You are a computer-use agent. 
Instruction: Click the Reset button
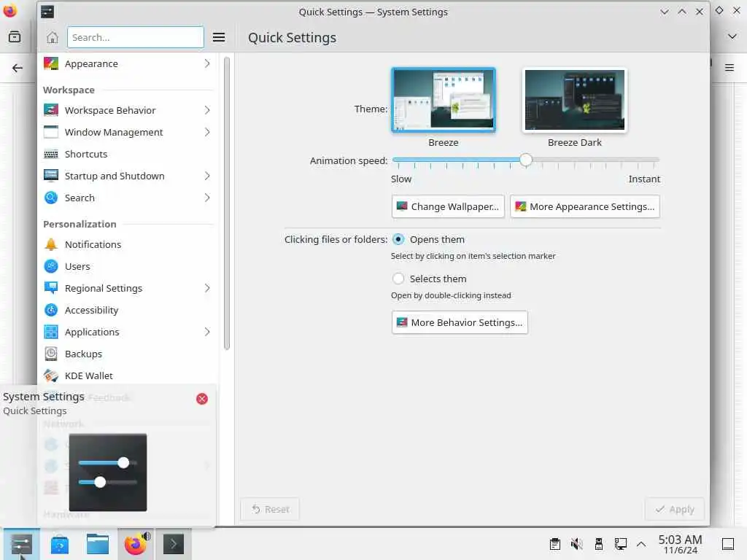coord(270,510)
